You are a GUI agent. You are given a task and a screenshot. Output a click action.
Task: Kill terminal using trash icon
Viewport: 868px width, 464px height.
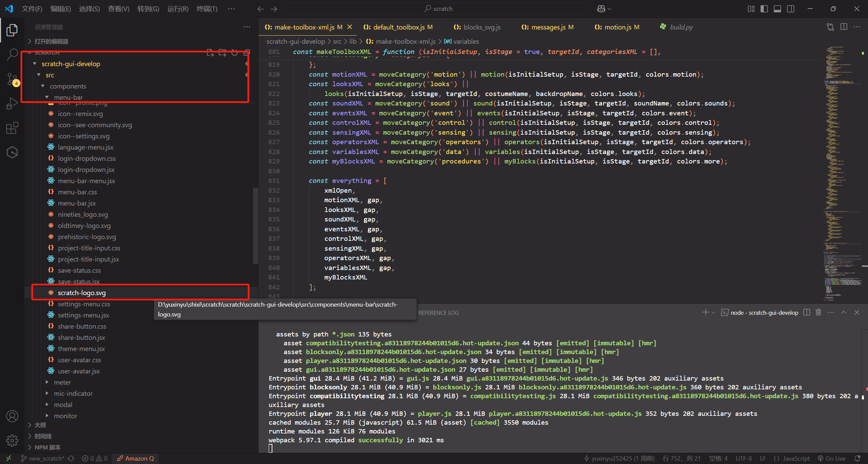click(818, 312)
